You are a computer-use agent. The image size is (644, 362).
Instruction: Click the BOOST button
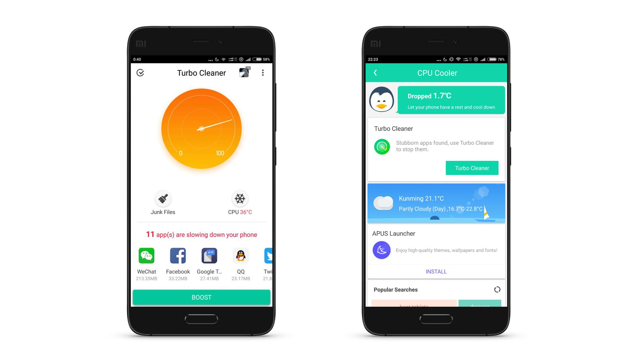(201, 297)
